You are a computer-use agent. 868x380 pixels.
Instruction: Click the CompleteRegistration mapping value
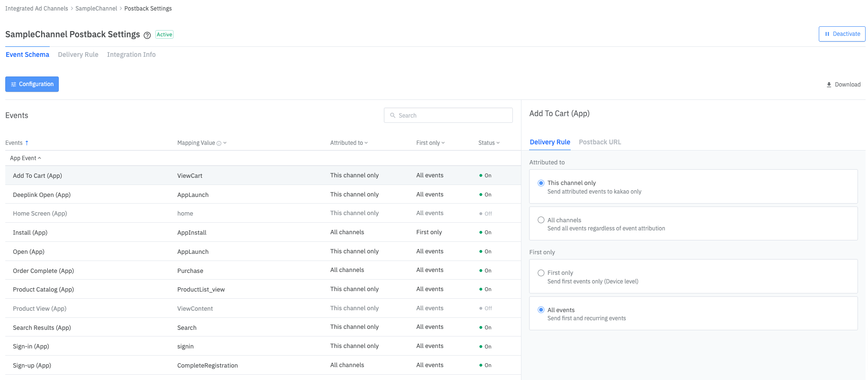(207, 366)
